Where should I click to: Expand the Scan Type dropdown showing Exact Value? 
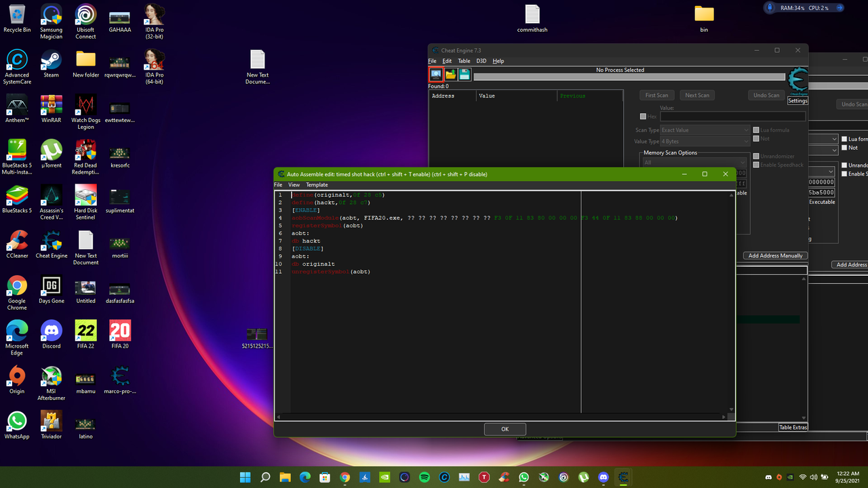[705, 129]
